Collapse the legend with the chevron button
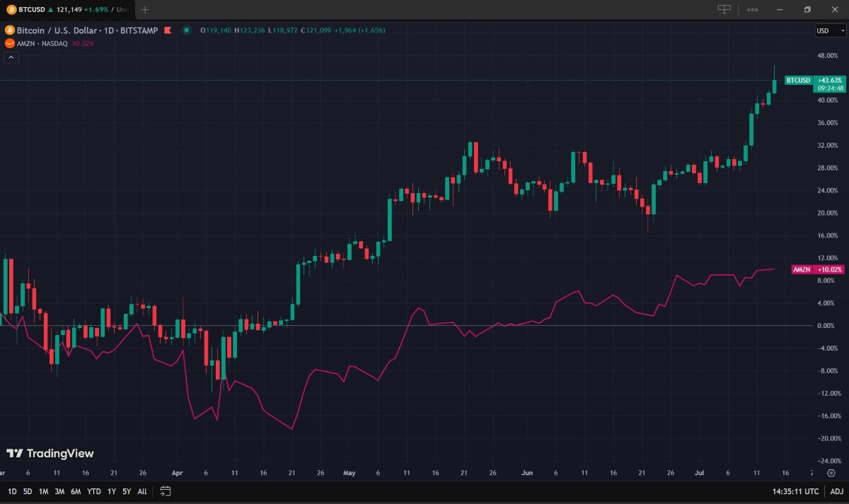 pyautogui.click(x=11, y=58)
